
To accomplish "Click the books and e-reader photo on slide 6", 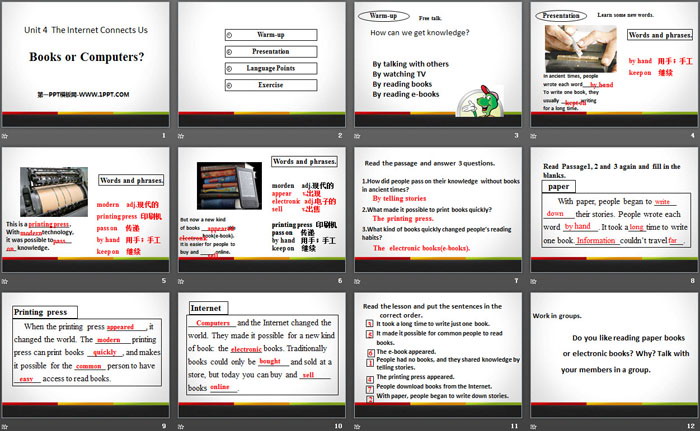I will [229, 186].
